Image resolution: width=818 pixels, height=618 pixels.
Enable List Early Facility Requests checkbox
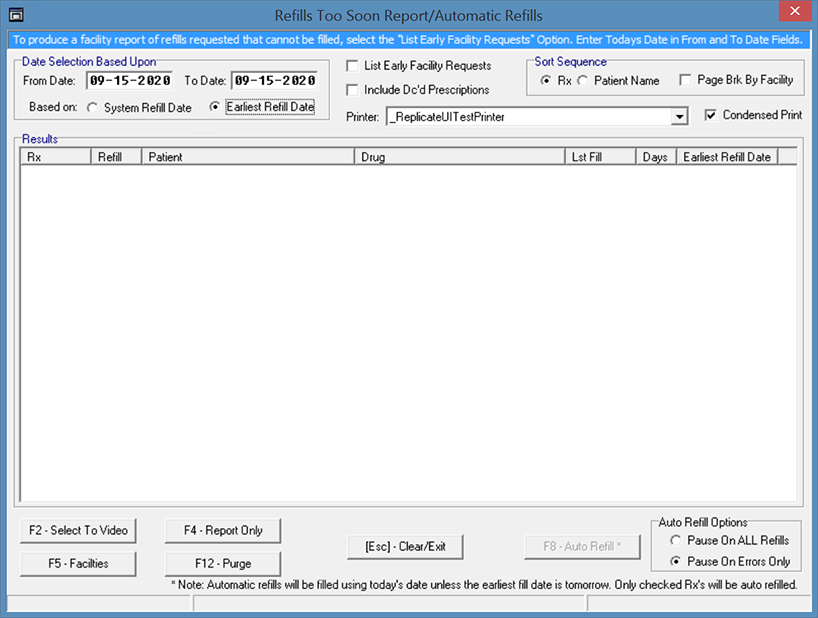tap(353, 66)
